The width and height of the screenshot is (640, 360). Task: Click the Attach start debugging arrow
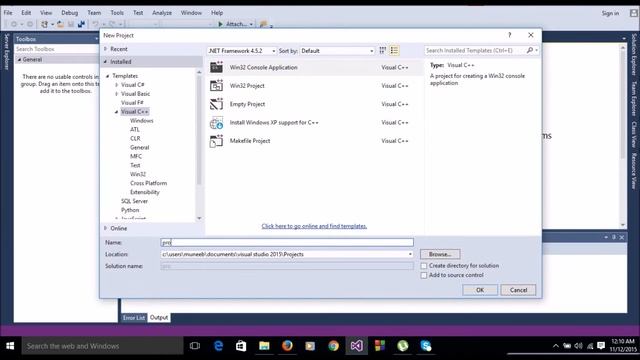(x=220, y=24)
